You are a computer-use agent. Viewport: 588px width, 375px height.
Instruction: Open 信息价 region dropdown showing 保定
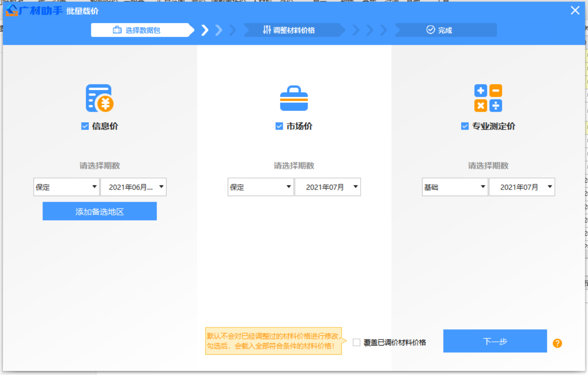pos(66,187)
